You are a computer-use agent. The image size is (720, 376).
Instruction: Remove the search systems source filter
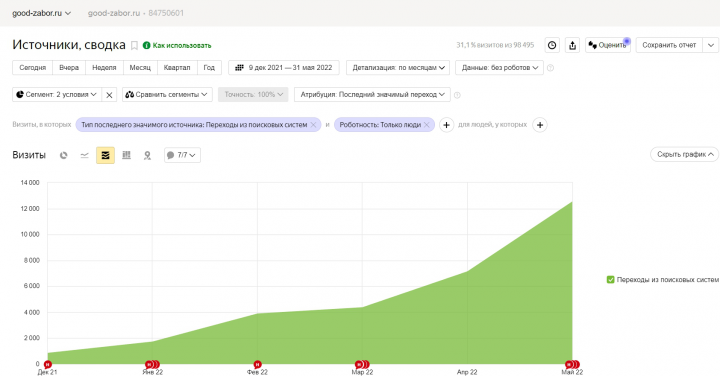(313, 125)
